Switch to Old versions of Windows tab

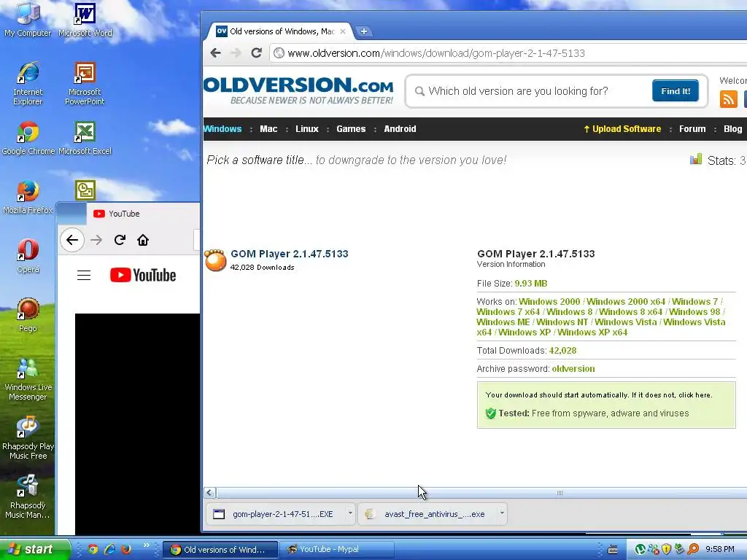(280, 31)
